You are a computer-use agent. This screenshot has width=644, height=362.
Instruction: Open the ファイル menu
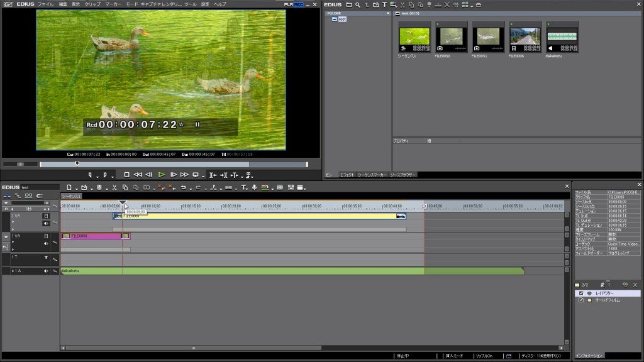45,4
